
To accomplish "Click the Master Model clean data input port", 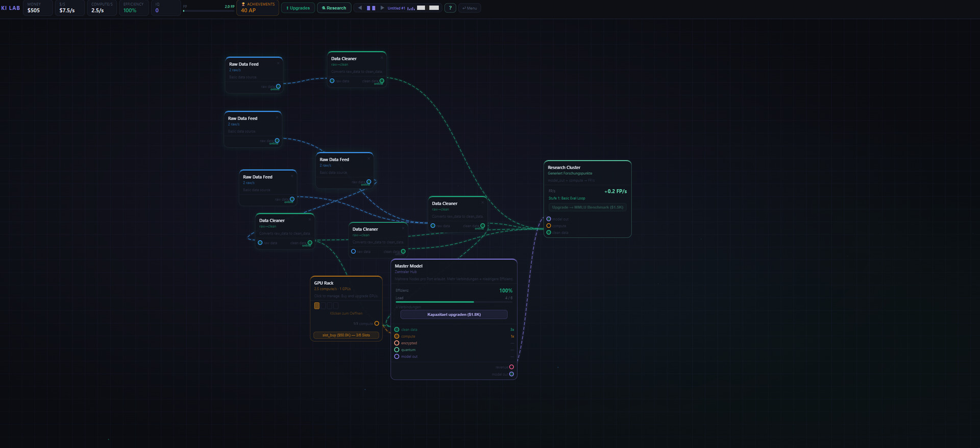I will (397, 329).
